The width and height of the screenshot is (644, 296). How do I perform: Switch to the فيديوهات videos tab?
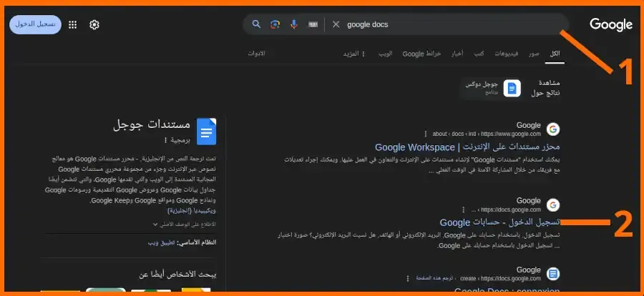[507, 54]
